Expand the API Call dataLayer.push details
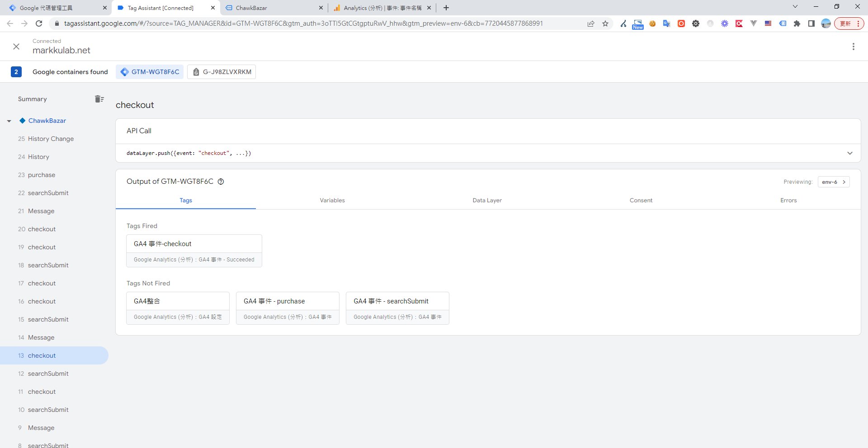868x448 pixels. [849, 153]
